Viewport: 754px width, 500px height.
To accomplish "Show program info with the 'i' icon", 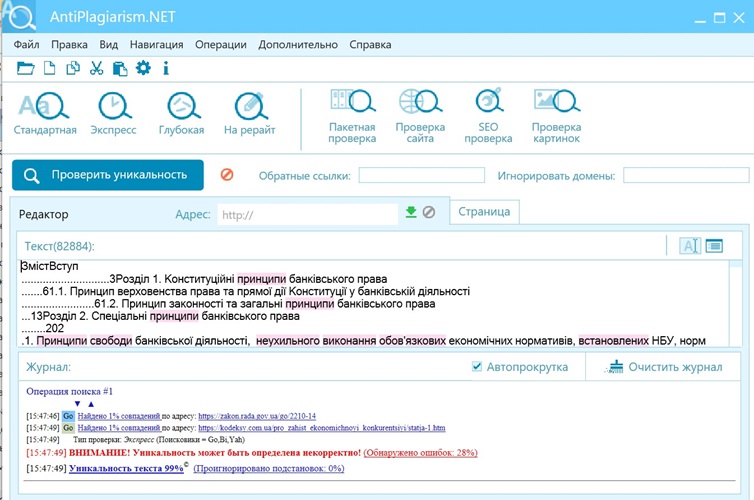I will click(x=166, y=68).
